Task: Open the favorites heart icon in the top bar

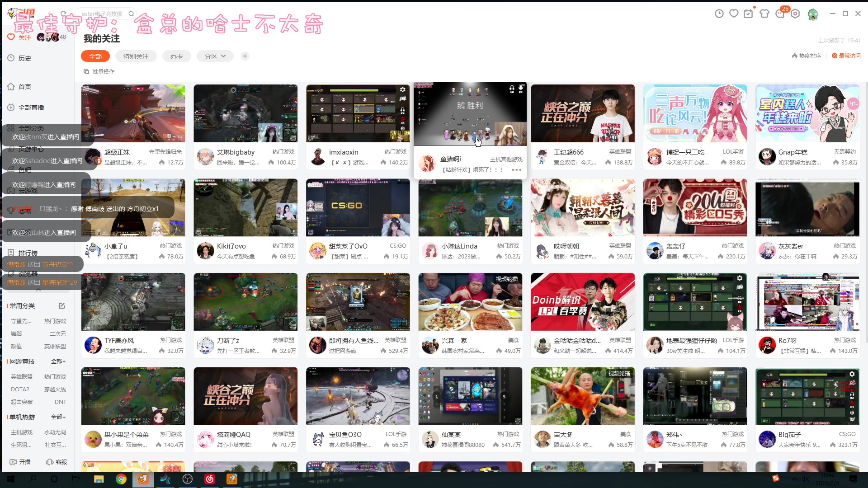Action: click(733, 14)
